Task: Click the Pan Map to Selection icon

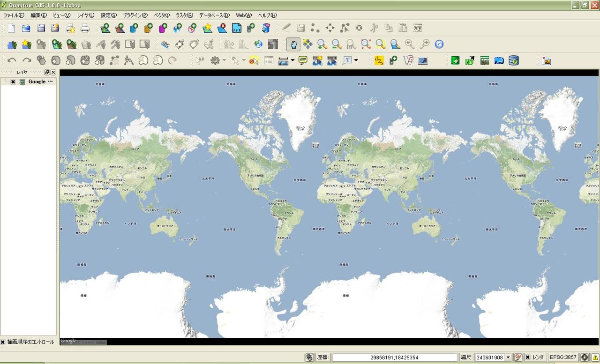Action: (307, 44)
